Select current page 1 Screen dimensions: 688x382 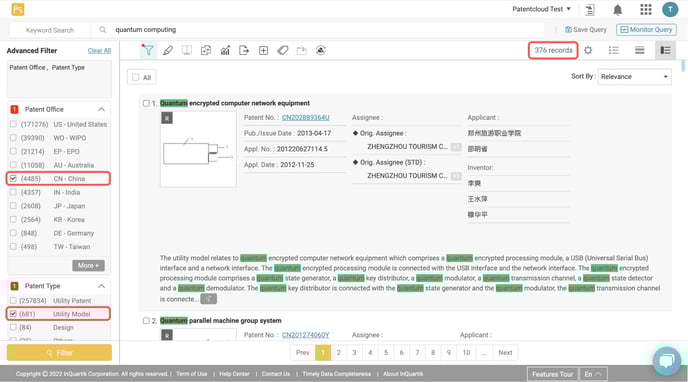click(323, 353)
